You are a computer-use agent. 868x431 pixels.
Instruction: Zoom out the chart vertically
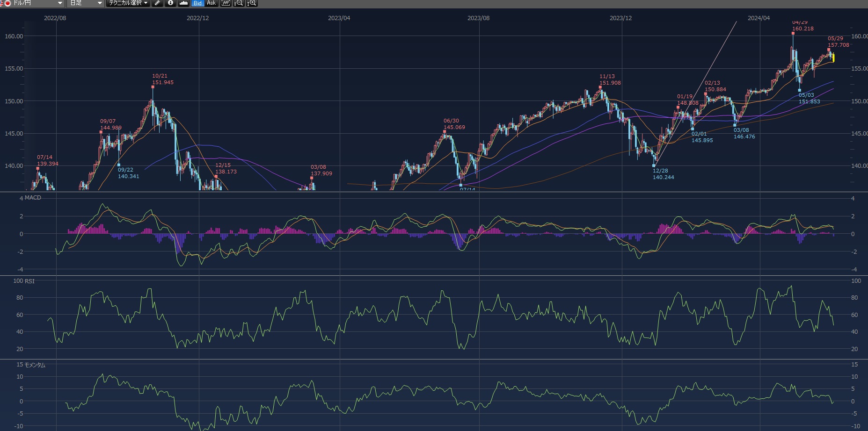[238, 3]
